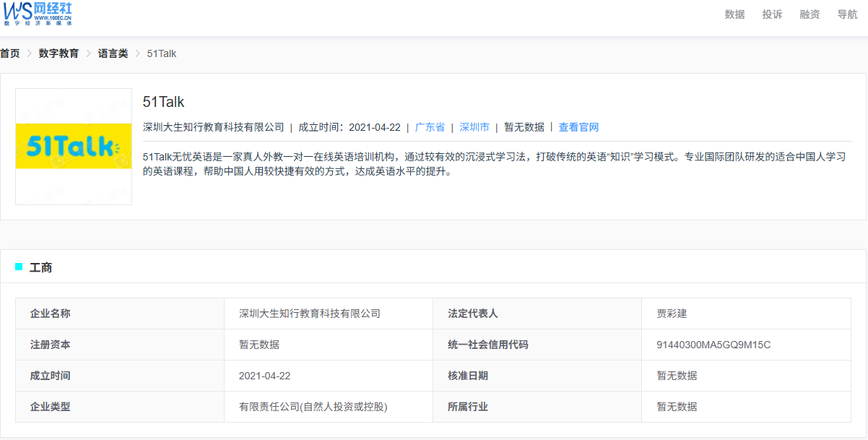Click the 工商 section heading
868x440 pixels.
coord(40,268)
